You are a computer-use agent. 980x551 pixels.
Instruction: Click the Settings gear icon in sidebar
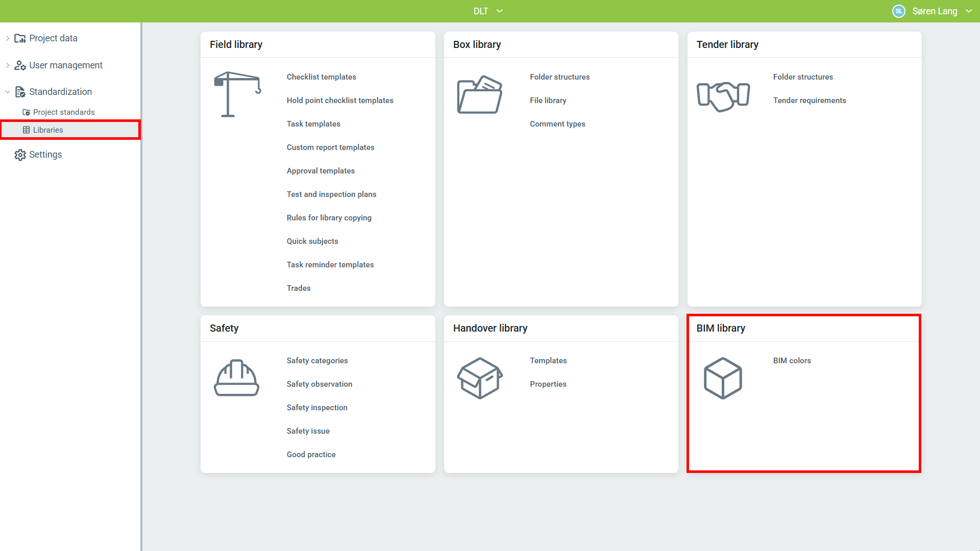(20, 155)
